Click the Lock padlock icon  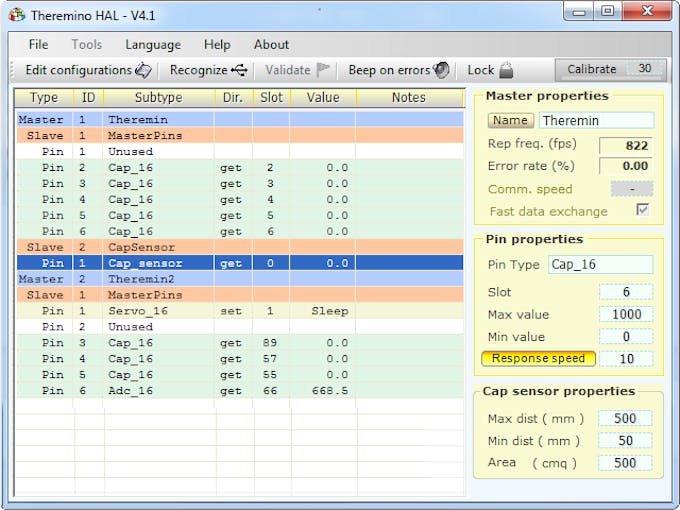[x=506, y=70]
